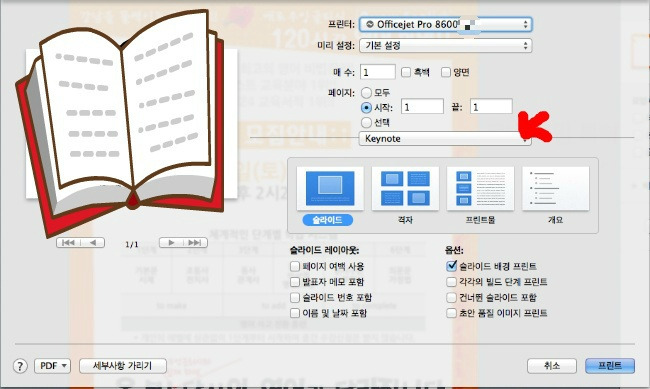The height and width of the screenshot is (389, 650).
Task: Select the 선택 radio button
Action: pyautogui.click(x=366, y=122)
